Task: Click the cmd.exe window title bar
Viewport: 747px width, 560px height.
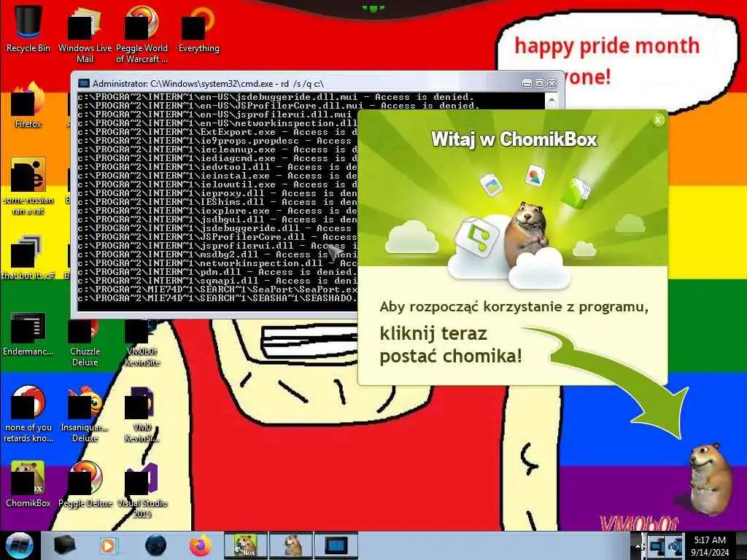Action: point(305,83)
